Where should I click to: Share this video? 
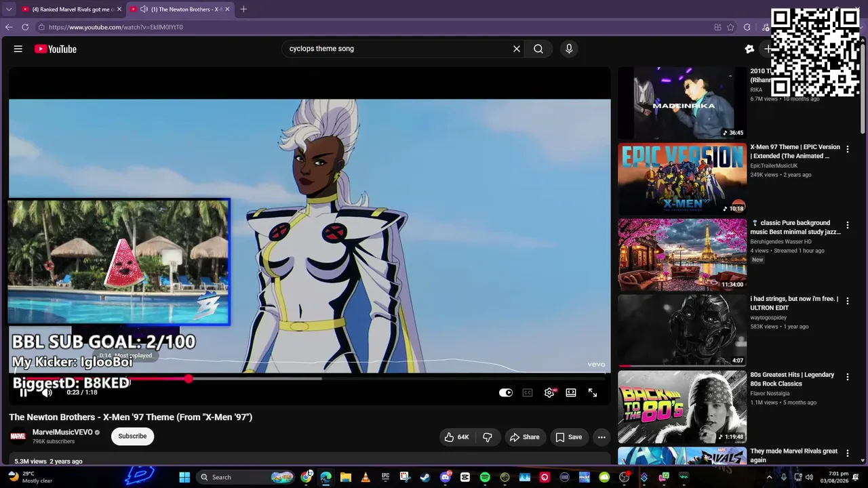coord(524,437)
